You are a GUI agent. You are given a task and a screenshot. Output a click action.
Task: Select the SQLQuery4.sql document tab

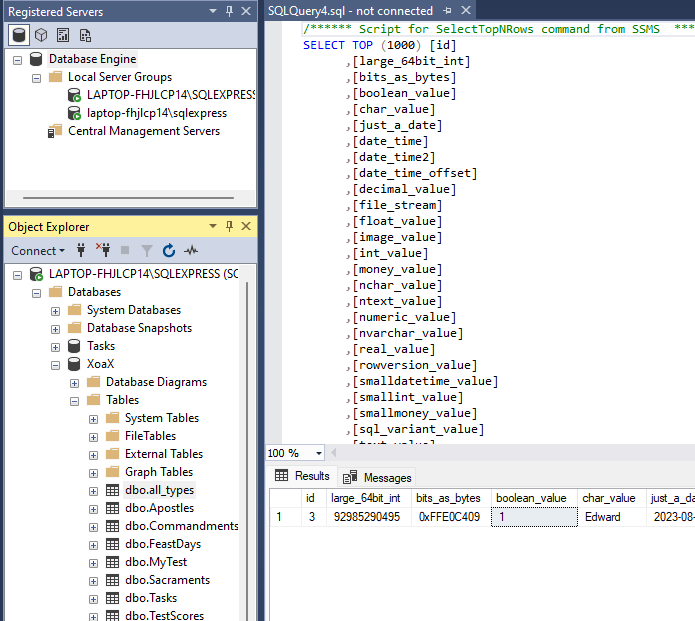[350, 11]
